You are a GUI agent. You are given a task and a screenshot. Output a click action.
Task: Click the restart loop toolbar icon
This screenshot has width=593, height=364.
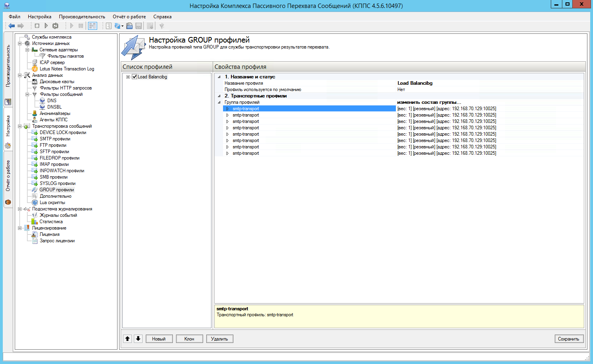55,26
